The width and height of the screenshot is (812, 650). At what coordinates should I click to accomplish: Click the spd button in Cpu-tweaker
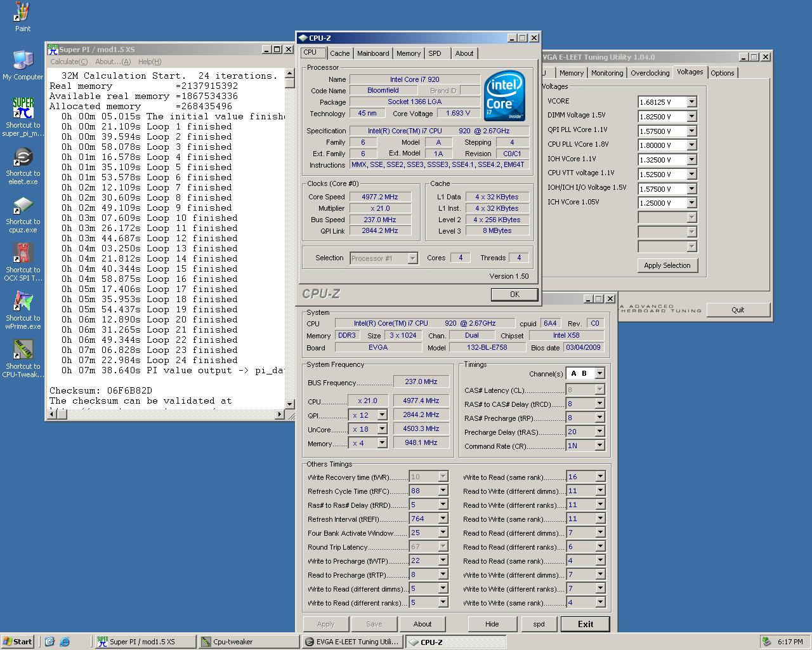click(539, 624)
